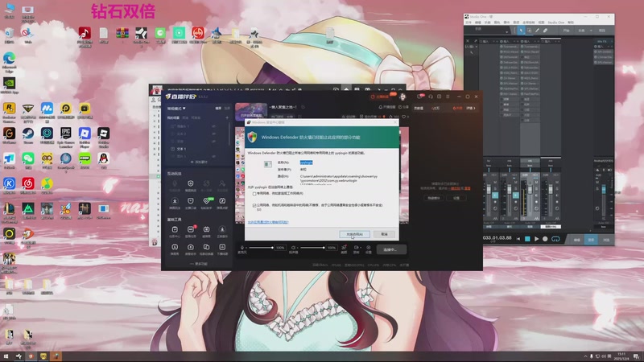
Task: Click the speaker icon beside the second slider
Action: [x=293, y=248]
